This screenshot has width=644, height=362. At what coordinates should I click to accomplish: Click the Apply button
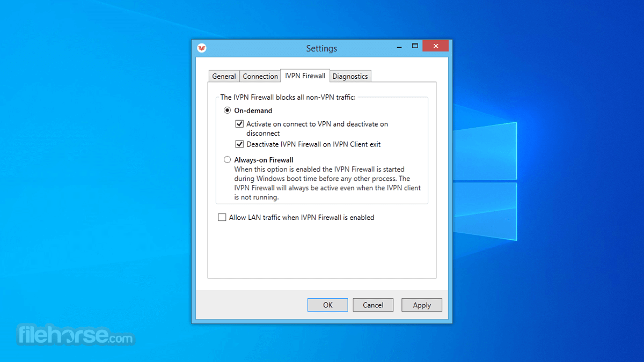(422, 305)
